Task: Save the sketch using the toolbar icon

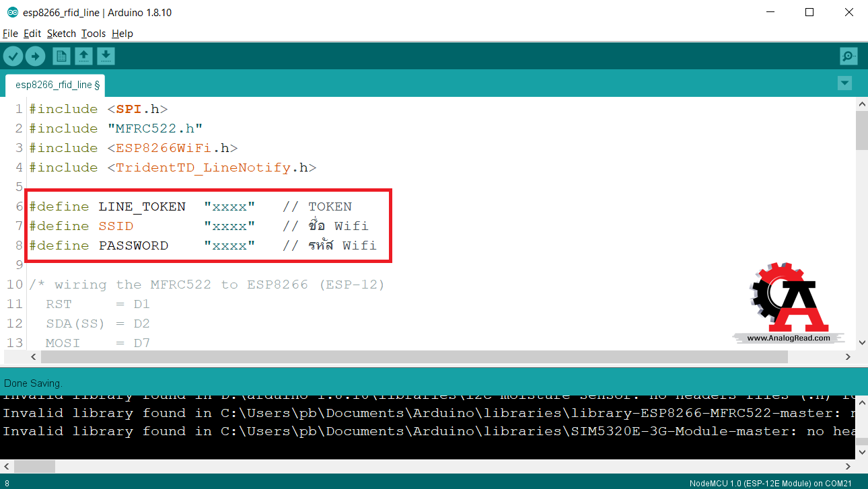Action: click(106, 56)
